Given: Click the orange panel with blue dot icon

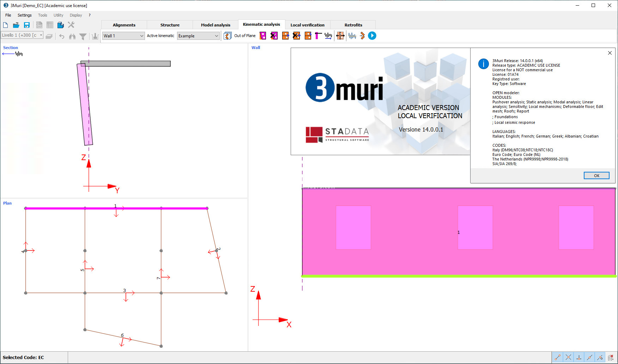Looking at the screenshot, I should [x=285, y=36].
